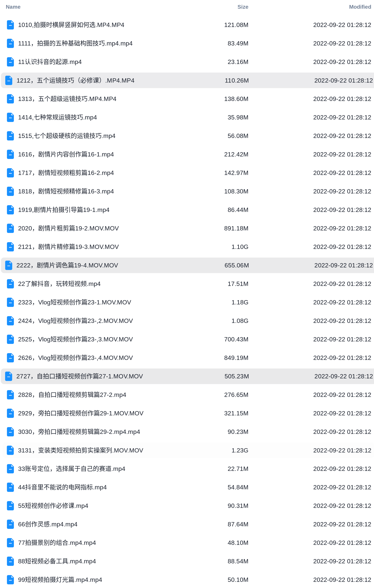The width and height of the screenshot is (374, 588).
Task: Open file 3131，变装类短视频拍剪实操案列.MOV.MOV
Action: click(81, 450)
